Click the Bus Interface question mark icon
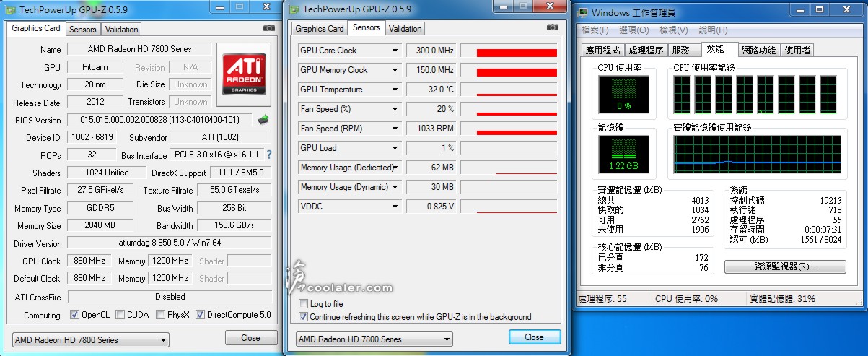The width and height of the screenshot is (868, 356). [x=269, y=155]
